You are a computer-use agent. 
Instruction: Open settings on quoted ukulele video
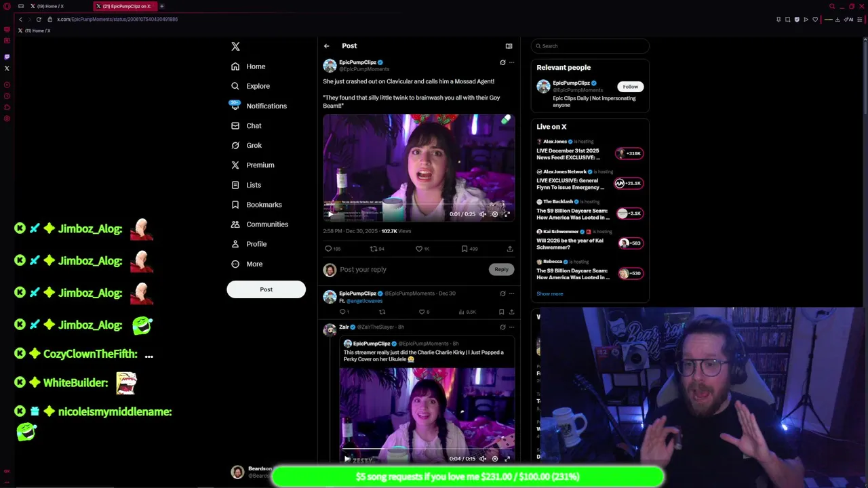tap(494, 459)
